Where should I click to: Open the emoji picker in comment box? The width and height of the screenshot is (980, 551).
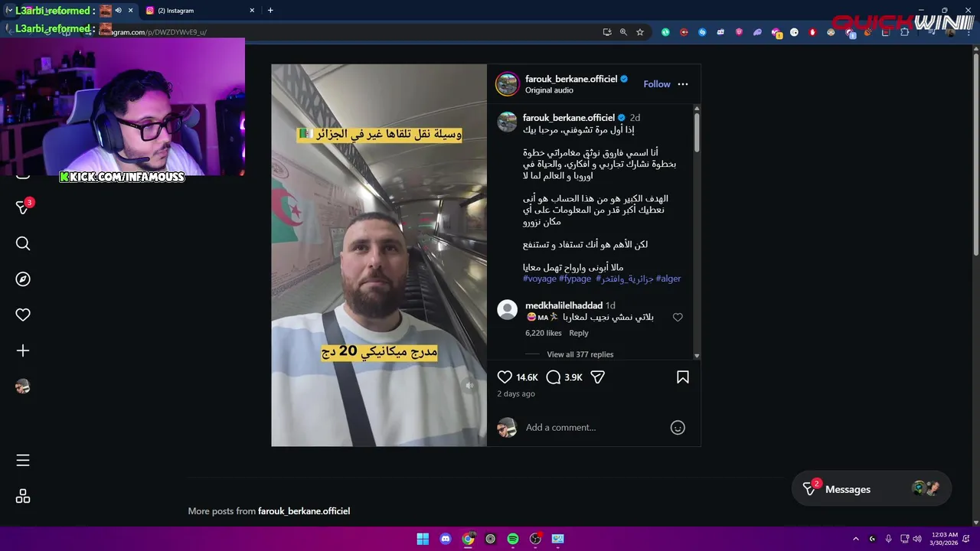pos(678,428)
